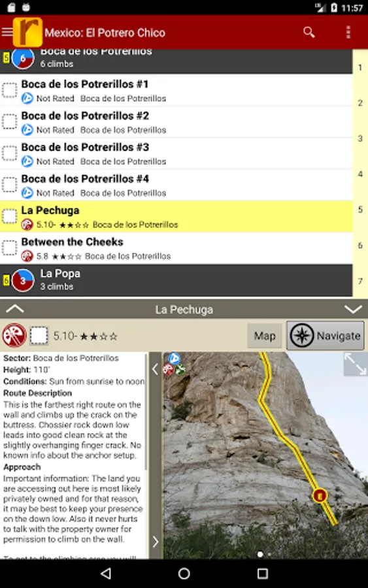
Task: Open the hamburger navigation menu
Action: pos(7,32)
